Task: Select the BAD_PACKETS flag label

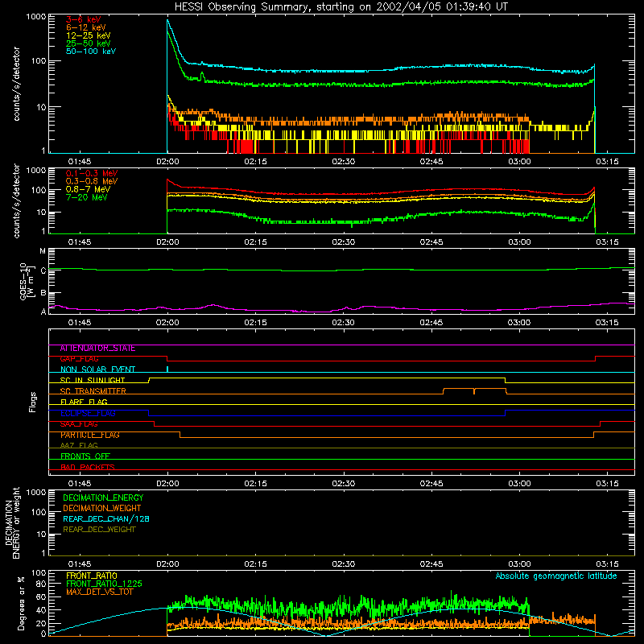Action: pos(88,467)
